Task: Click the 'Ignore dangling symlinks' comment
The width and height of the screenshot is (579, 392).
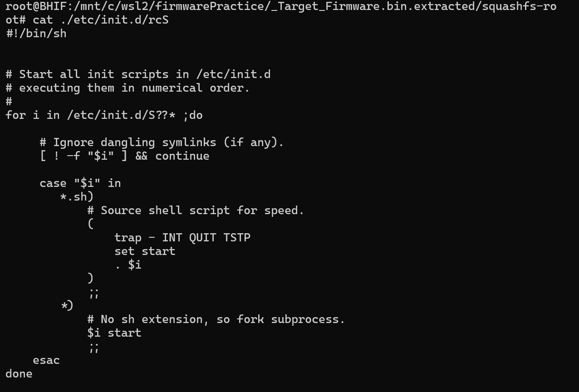Action: (x=162, y=142)
